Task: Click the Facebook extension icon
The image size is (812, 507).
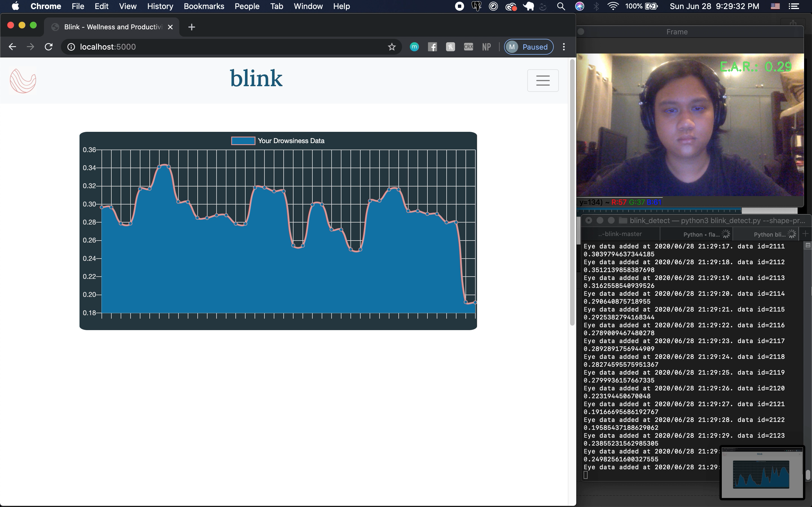Action: point(432,47)
